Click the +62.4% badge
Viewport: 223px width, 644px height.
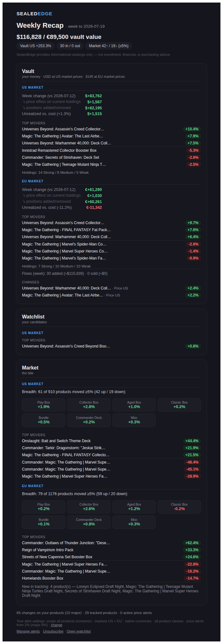click(192, 543)
